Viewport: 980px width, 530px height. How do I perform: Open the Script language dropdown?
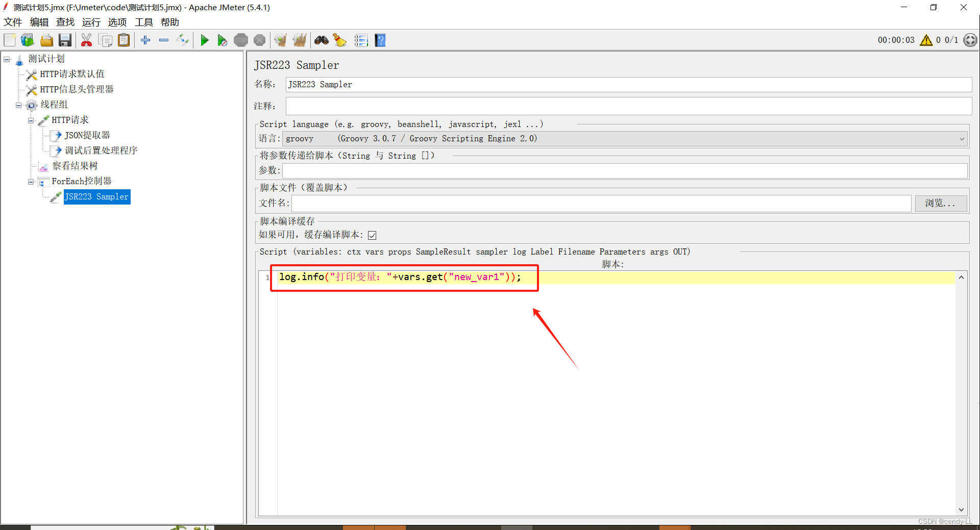962,138
